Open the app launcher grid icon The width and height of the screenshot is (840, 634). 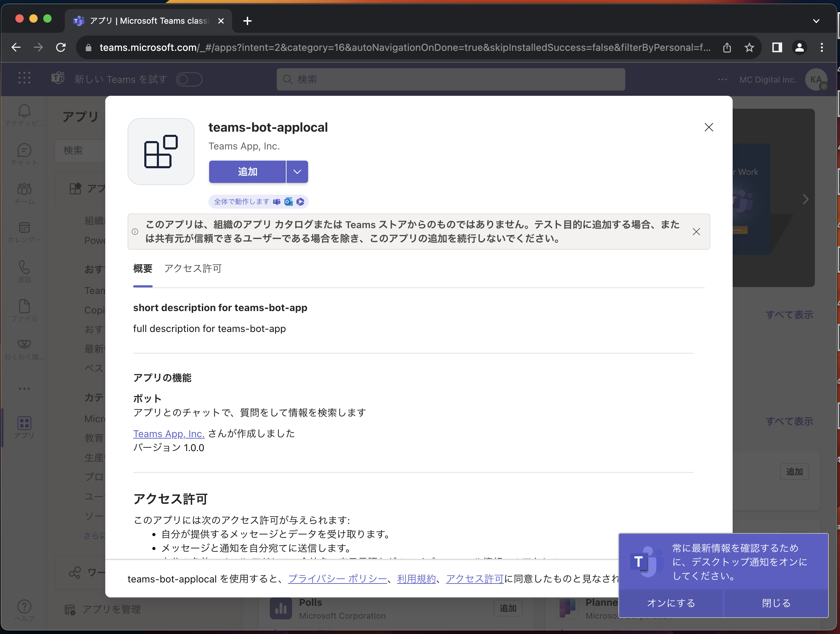(24, 78)
